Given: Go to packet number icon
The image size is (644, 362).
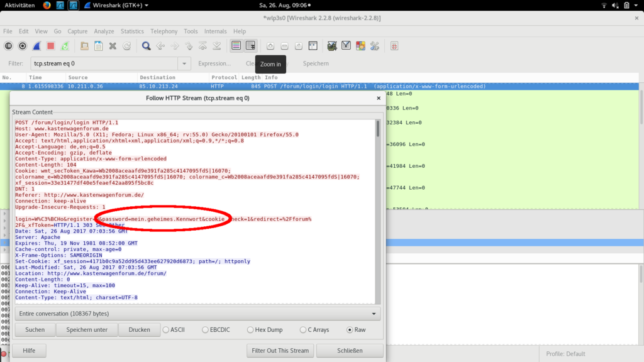Looking at the screenshot, I should [x=189, y=46].
